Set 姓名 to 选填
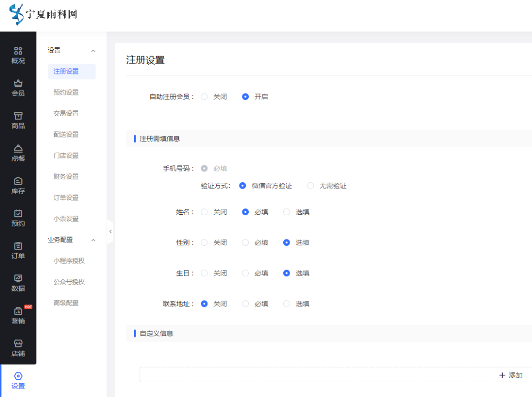Image resolution: width=532 pixels, height=397 pixels. (287, 212)
